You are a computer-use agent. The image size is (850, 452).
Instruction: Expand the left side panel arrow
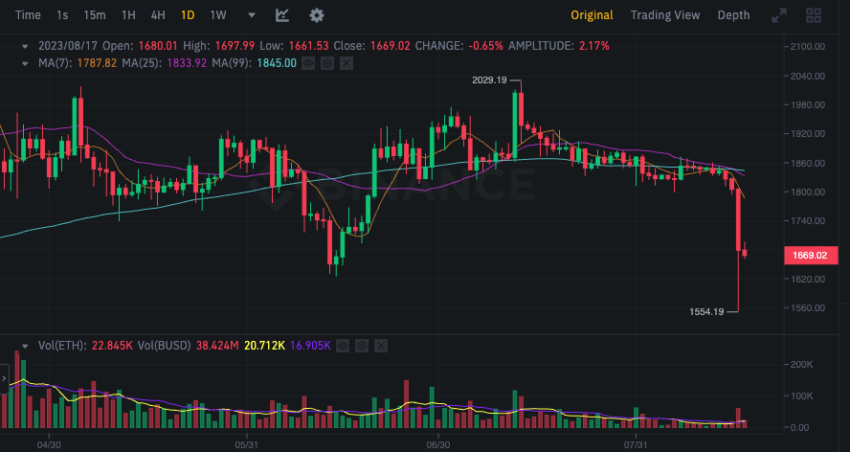click(x=4, y=378)
